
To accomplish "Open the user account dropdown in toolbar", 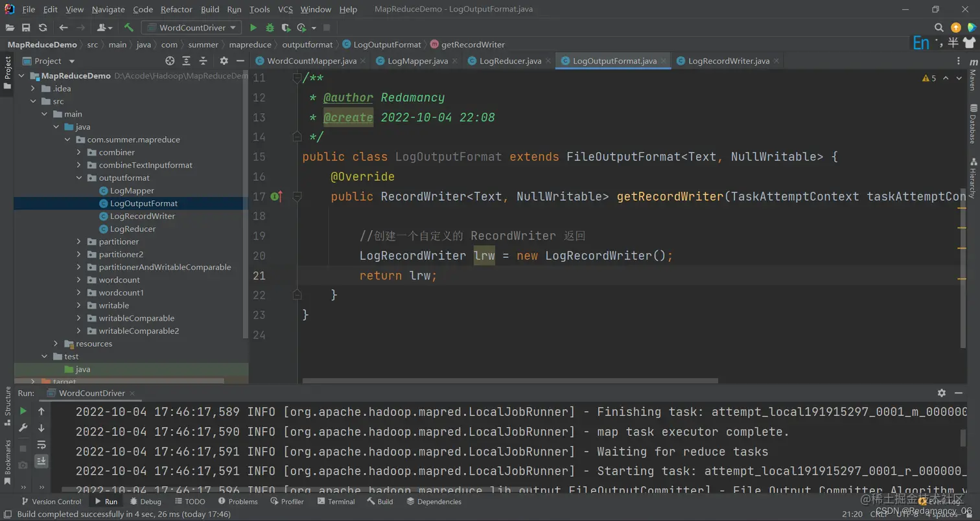I will pos(104,27).
